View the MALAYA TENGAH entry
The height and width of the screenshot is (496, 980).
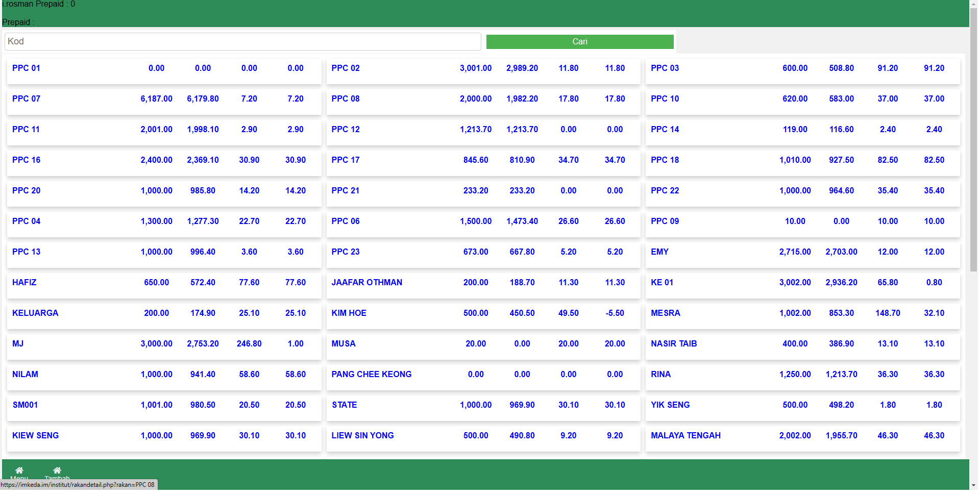click(x=685, y=436)
